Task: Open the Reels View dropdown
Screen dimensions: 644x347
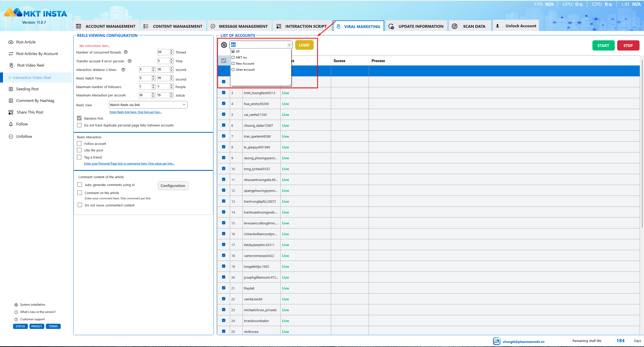Action: tap(148, 105)
